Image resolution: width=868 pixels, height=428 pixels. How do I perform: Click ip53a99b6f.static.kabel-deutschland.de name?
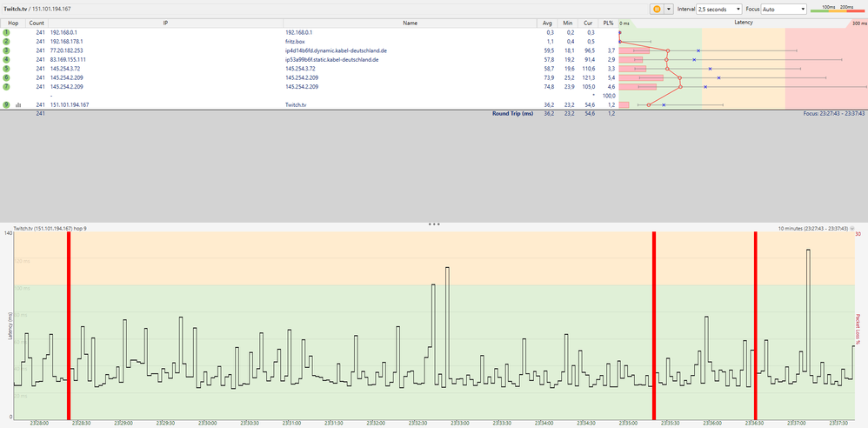click(x=332, y=59)
